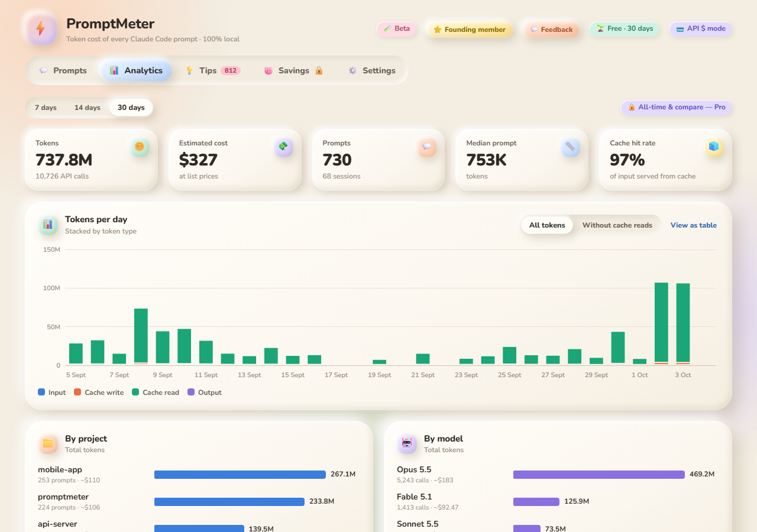Open the Settings tab
The height and width of the screenshot is (532, 757).
click(371, 70)
